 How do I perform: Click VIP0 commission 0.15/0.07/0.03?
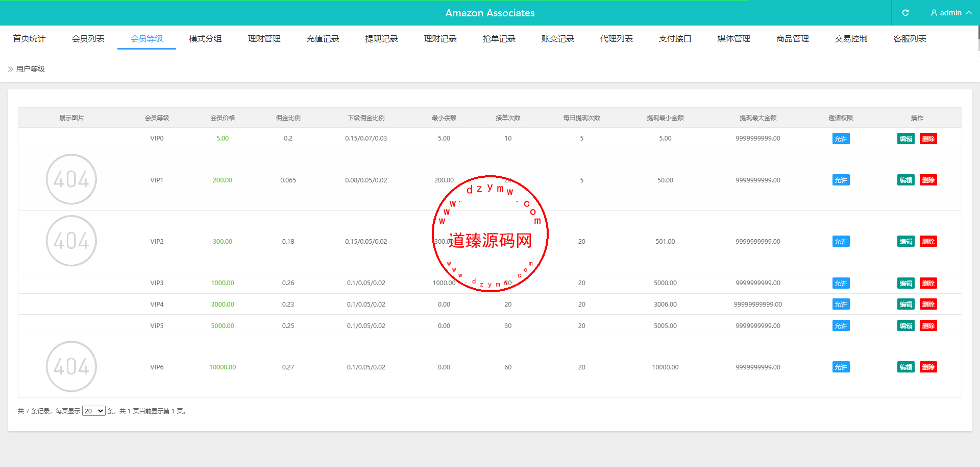tap(366, 138)
